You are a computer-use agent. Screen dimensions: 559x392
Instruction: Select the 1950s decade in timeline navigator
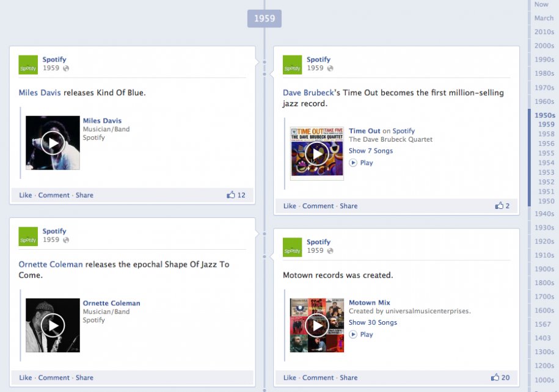pos(545,115)
